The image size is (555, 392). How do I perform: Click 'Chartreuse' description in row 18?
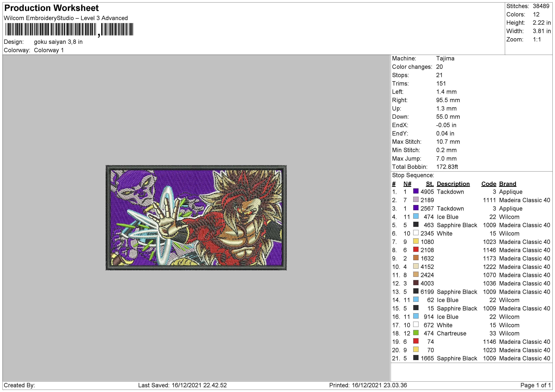pos(451,334)
